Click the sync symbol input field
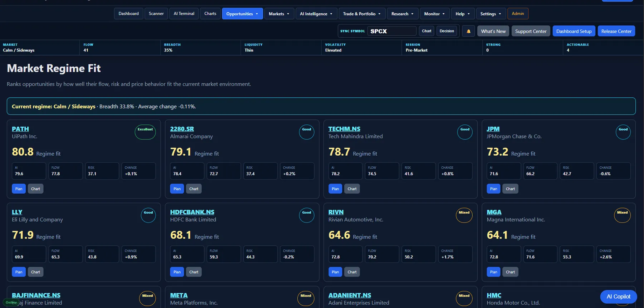Viewport: 644px width, 308px height. coord(392,31)
